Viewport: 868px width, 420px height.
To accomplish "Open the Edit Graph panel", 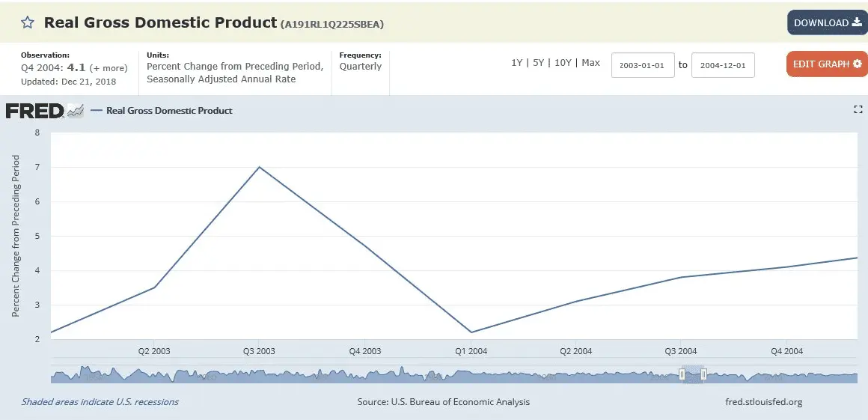I will click(827, 64).
